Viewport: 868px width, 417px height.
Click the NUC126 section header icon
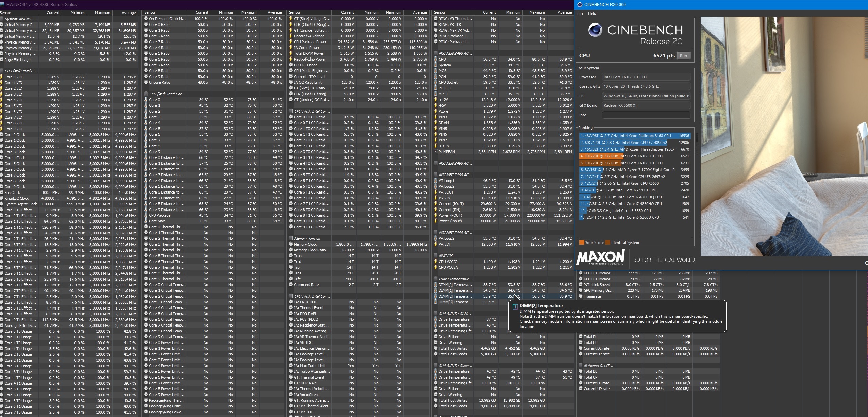436,256
